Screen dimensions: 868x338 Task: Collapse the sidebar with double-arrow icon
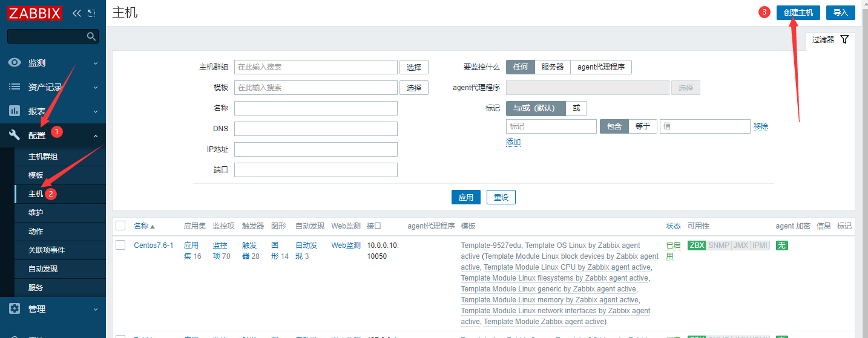[76, 13]
